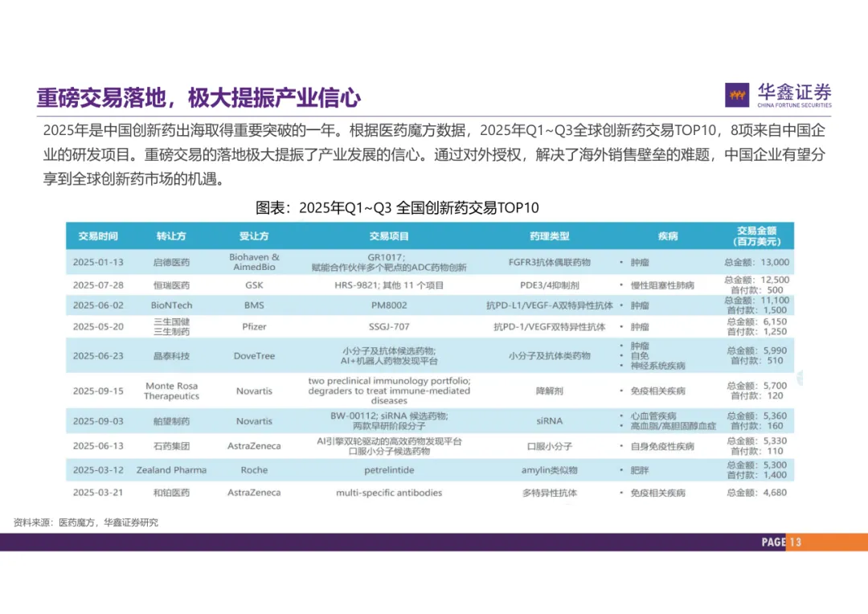The width and height of the screenshot is (868, 614).
Task: Click the GSK transferee cell
Action: tap(254, 285)
